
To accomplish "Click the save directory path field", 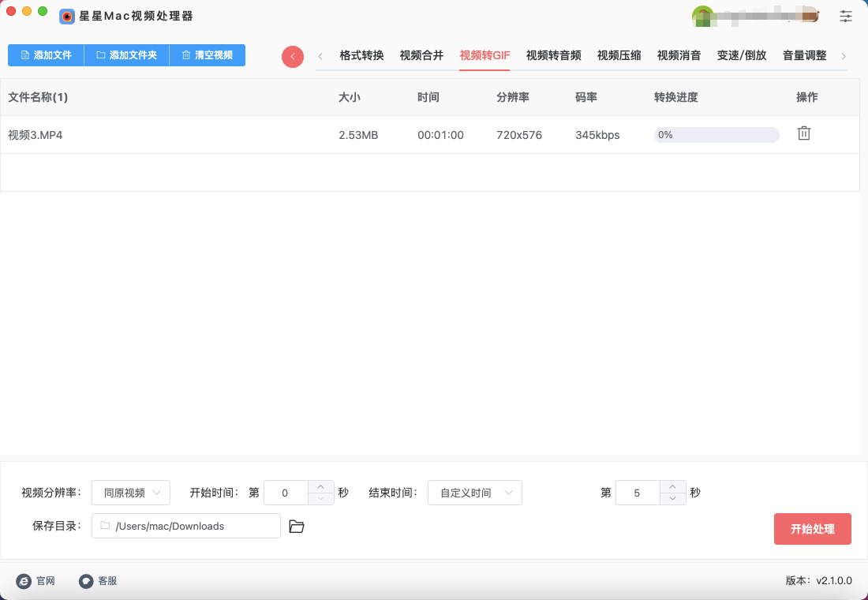I will tap(186, 526).
